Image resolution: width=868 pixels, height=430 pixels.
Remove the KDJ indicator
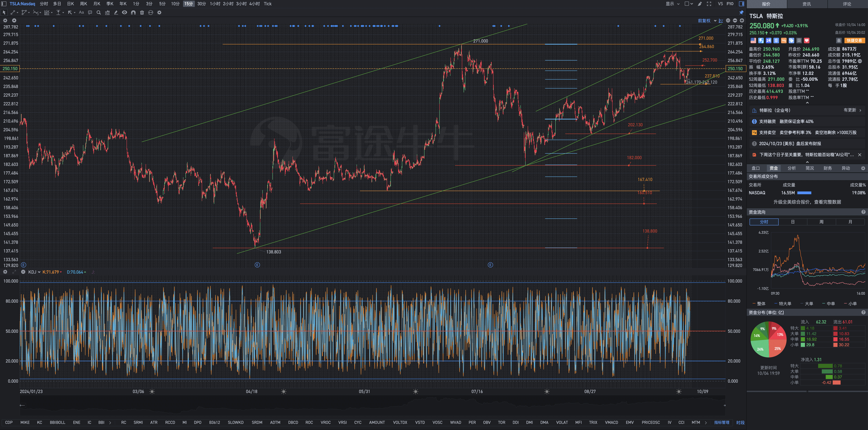point(23,272)
